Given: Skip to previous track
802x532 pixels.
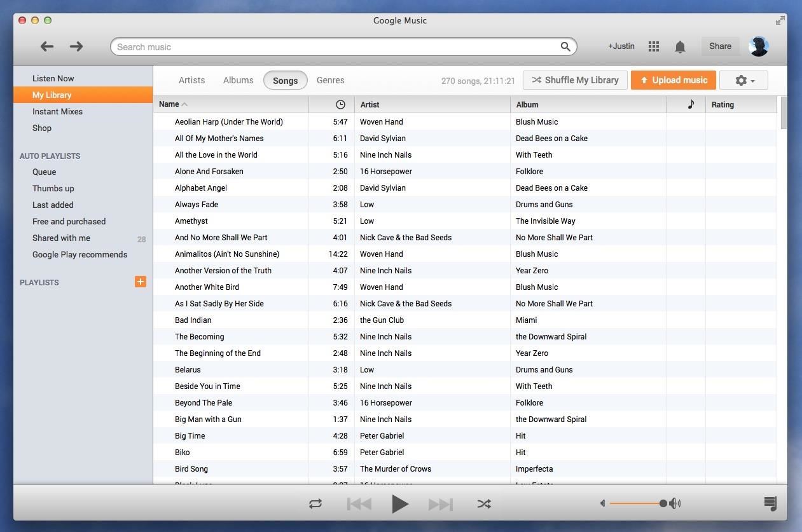Looking at the screenshot, I should [x=359, y=504].
